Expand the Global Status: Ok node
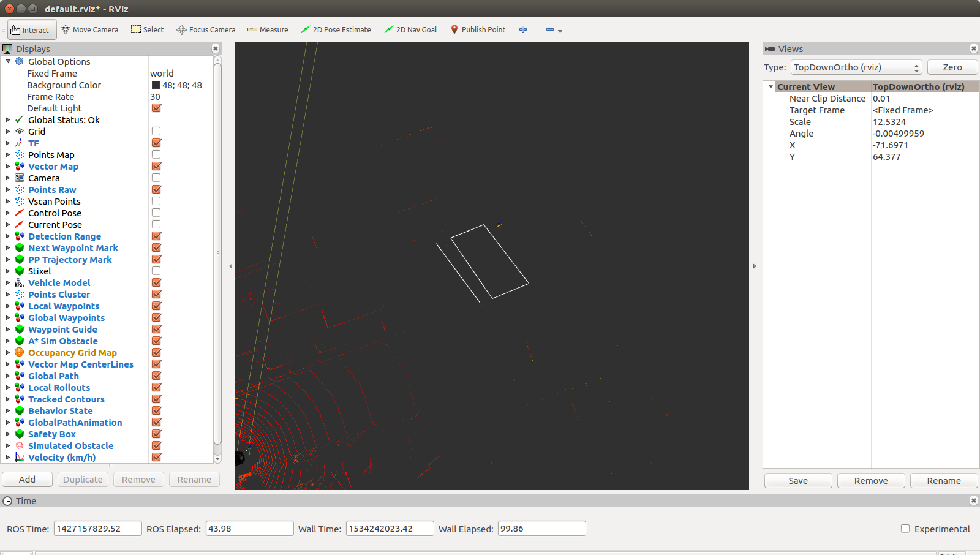The height and width of the screenshot is (555, 980). (8, 120)
